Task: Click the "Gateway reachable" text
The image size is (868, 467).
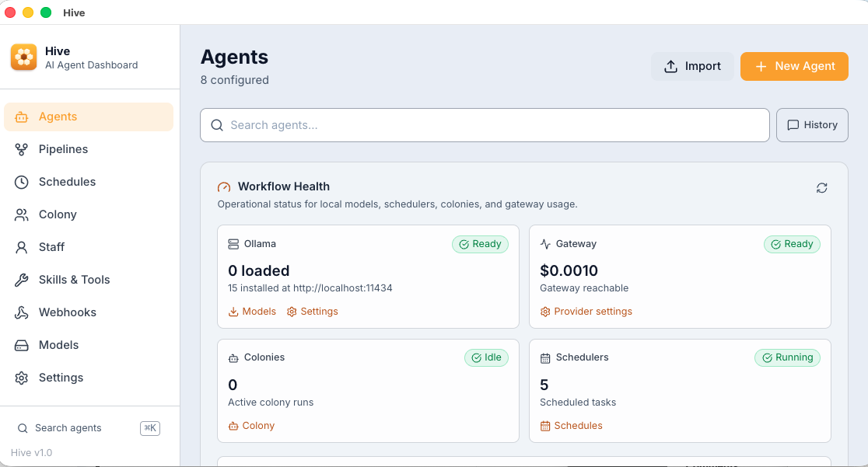Action: (584, 288)
